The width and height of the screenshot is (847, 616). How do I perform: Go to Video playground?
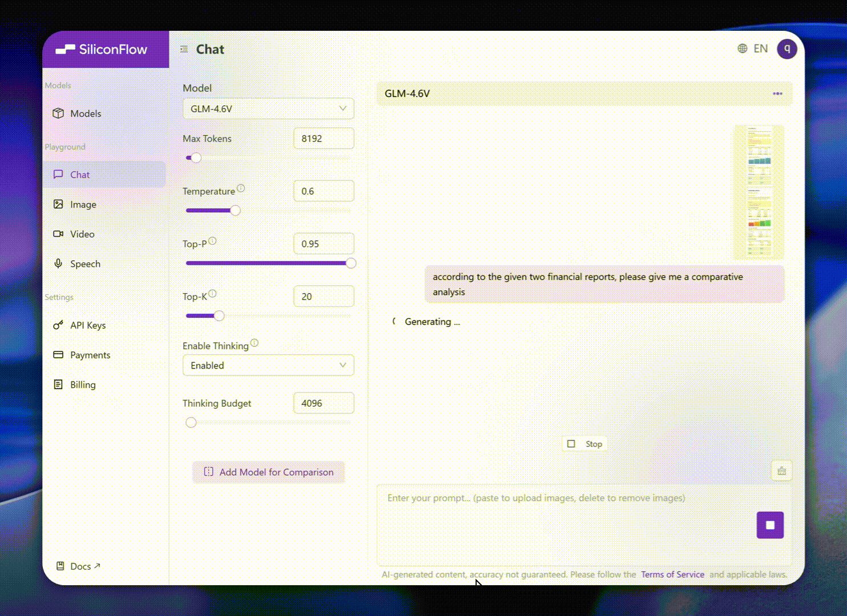(104, 234)
